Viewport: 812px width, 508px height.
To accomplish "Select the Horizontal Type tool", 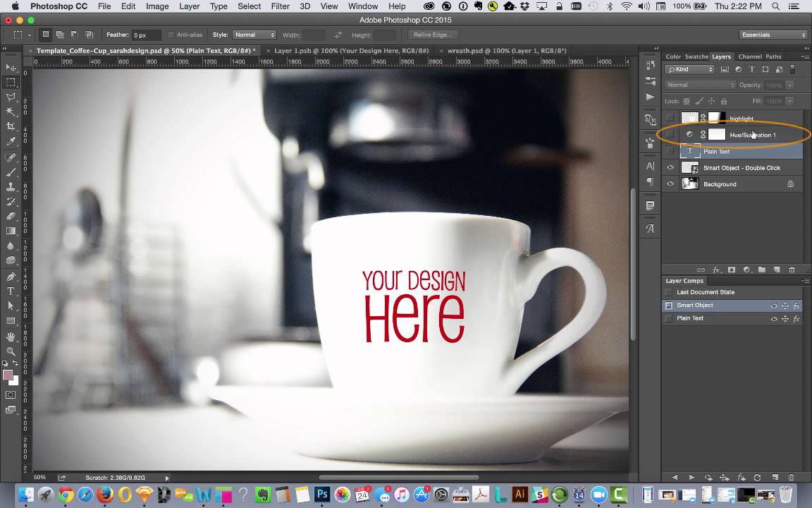I will point(11,291).
